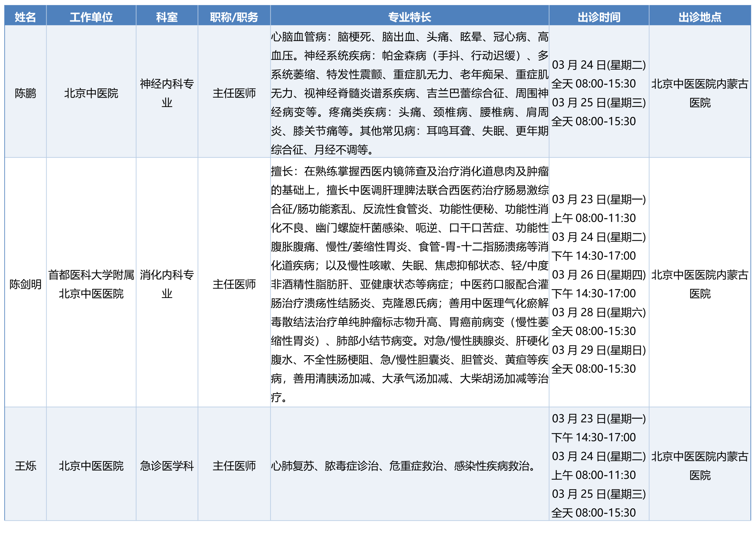This screenshot has width=756, height=534.
Task: Click 心肺复苏、脓毒症诊治 specialty text
Action: click(x=403, y=466)
